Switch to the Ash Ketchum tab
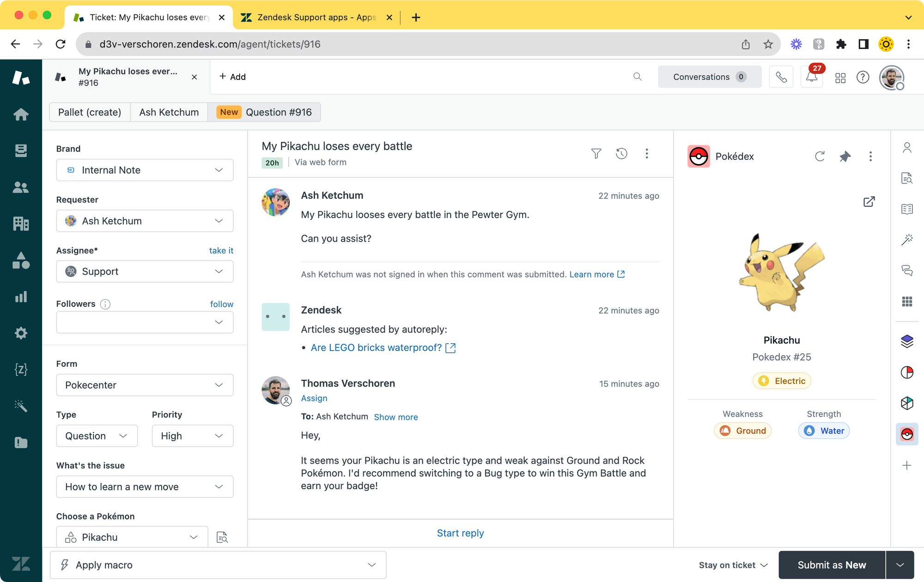The width and height of the screenshot is (924, 582). [169, 112]
